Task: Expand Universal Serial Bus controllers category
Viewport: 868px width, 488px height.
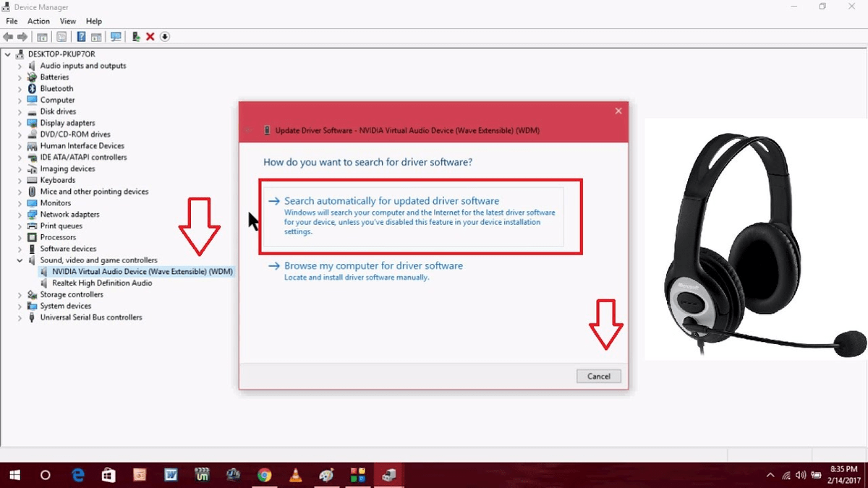Action: [x=20, y=317]
